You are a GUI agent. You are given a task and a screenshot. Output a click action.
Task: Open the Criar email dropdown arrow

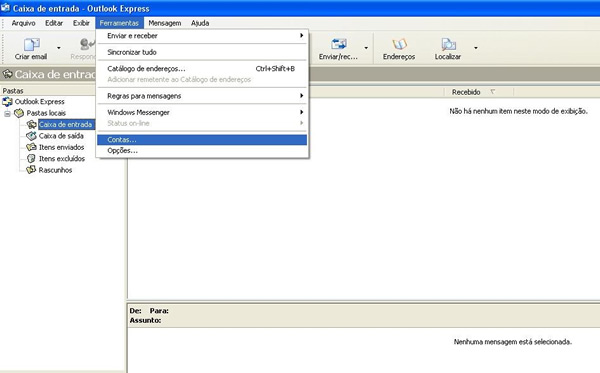(59, 48)
